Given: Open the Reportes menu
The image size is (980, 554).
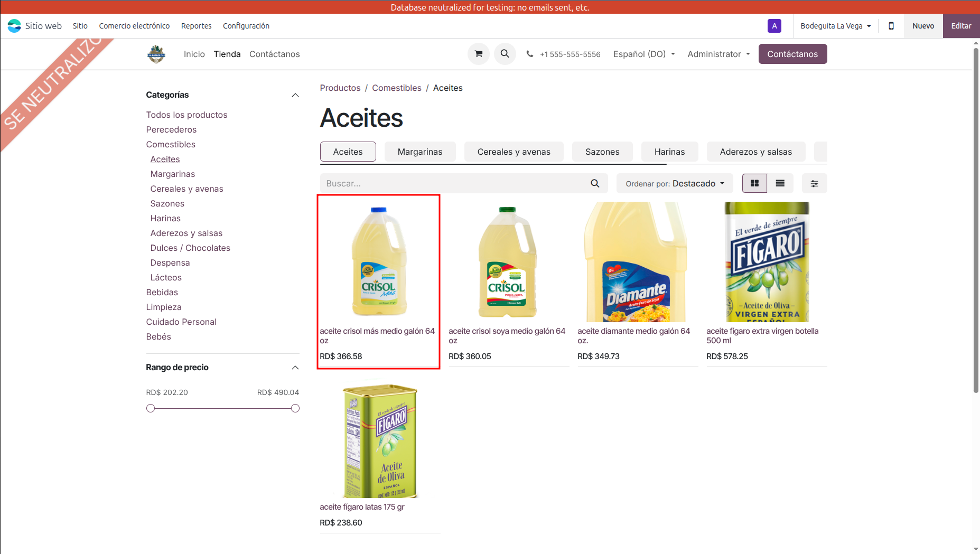Looking at the screenshot, I should pos(196,26).
